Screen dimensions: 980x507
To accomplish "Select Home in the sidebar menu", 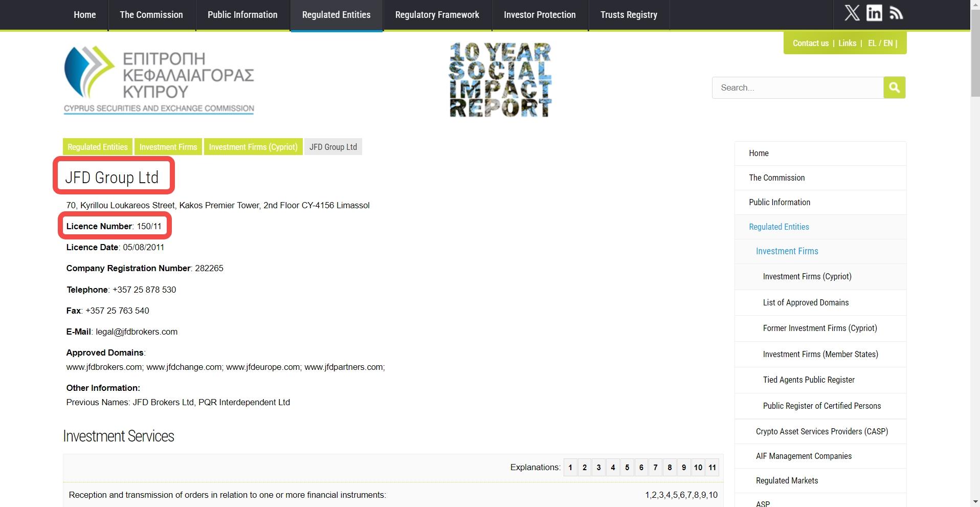I will tap(820, 153).
